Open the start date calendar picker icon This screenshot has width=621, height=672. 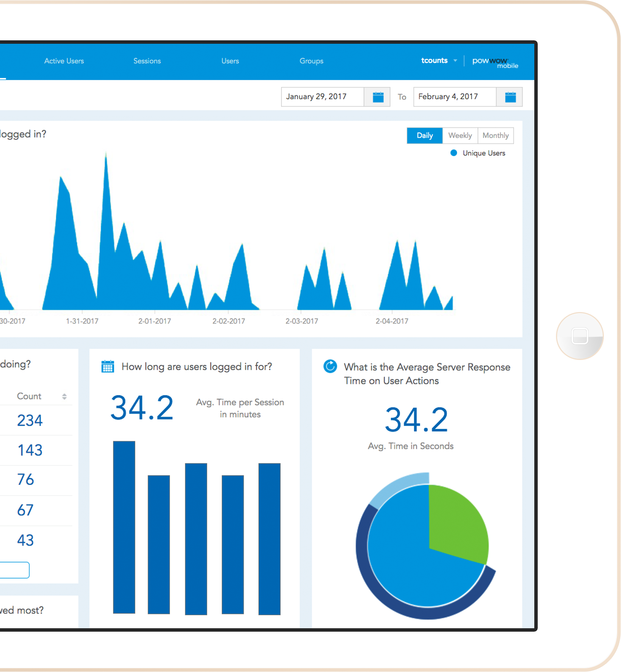click(x=378, y=97)
